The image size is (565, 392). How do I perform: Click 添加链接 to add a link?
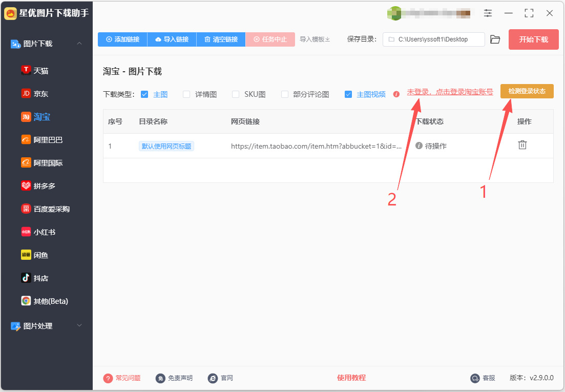122,39
